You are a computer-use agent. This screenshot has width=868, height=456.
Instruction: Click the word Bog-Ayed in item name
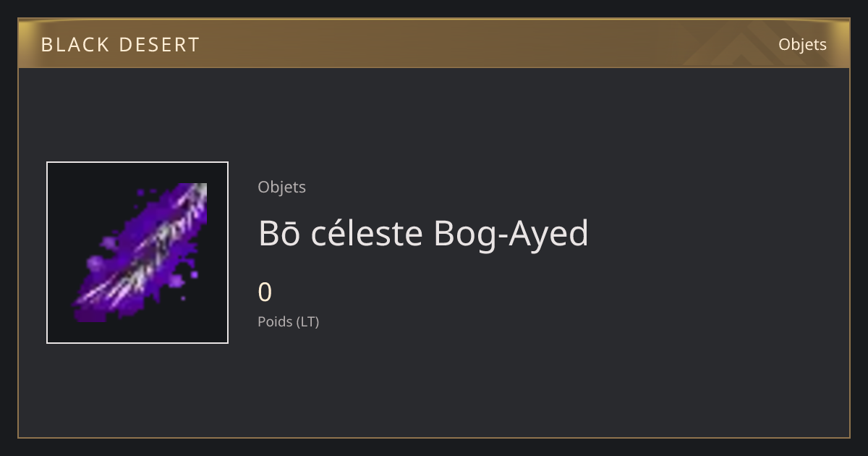511,235
